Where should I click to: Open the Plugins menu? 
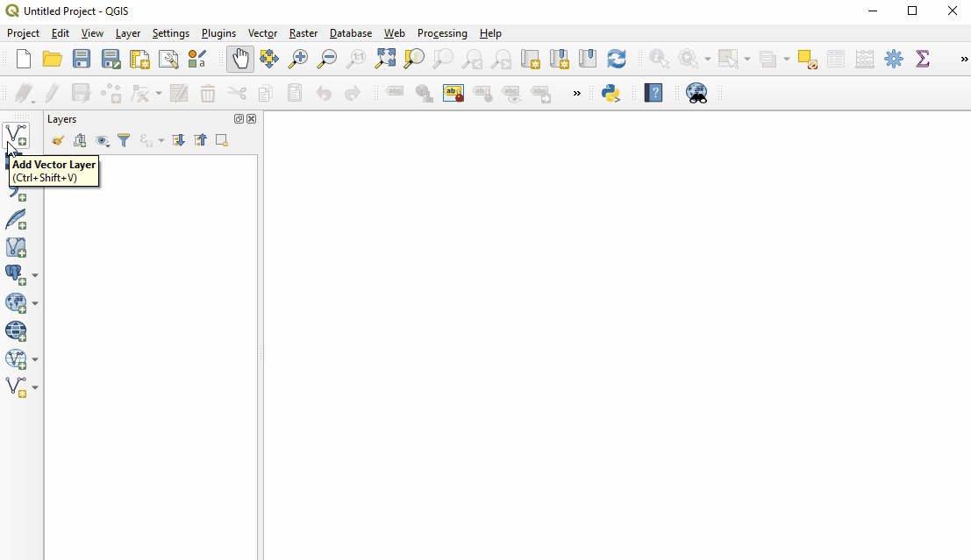tap(218, 33)
